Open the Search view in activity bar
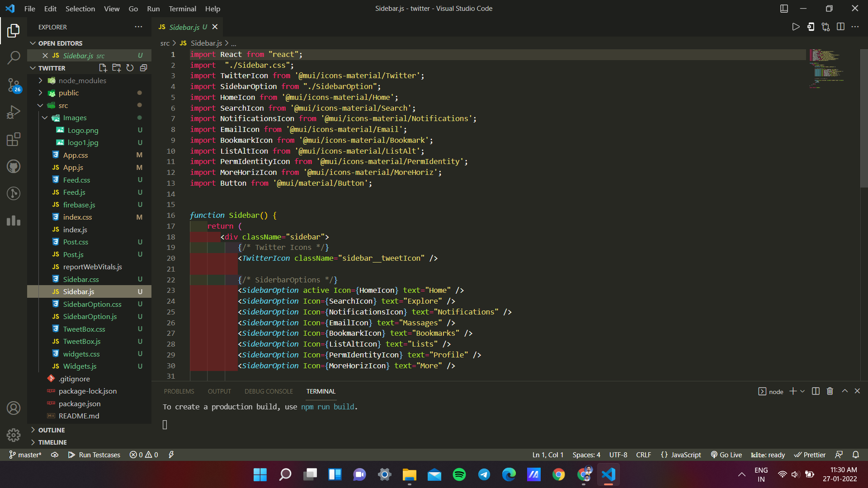 coord(14,57)
